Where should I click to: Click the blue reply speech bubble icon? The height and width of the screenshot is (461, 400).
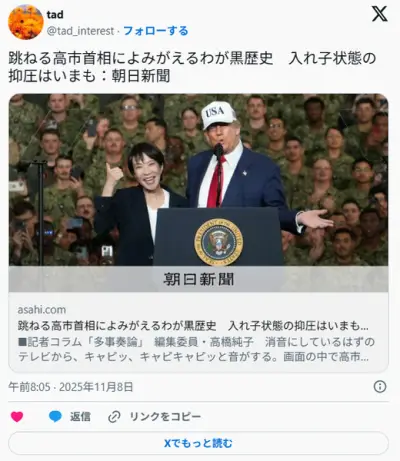point(55,416)
